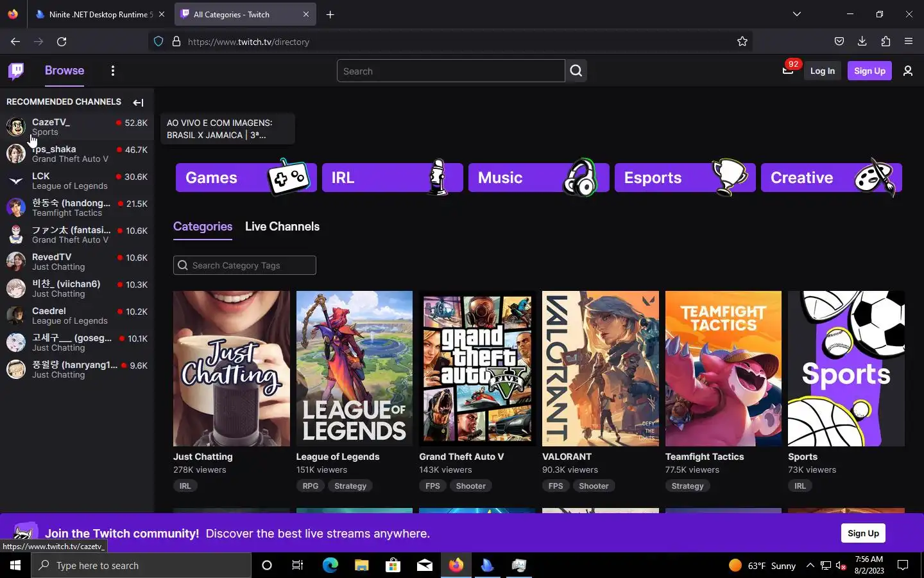Click the CazeTV_ channel avatar

click(16, 127)
